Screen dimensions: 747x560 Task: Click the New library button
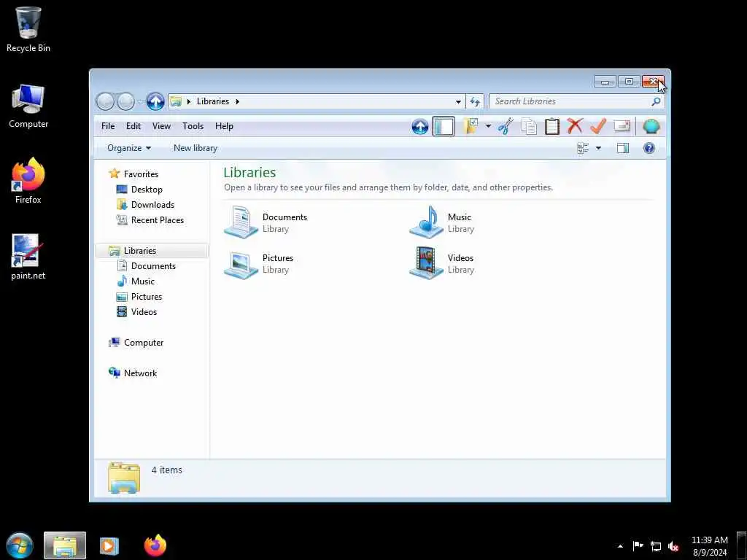click(x=196, y=148)
